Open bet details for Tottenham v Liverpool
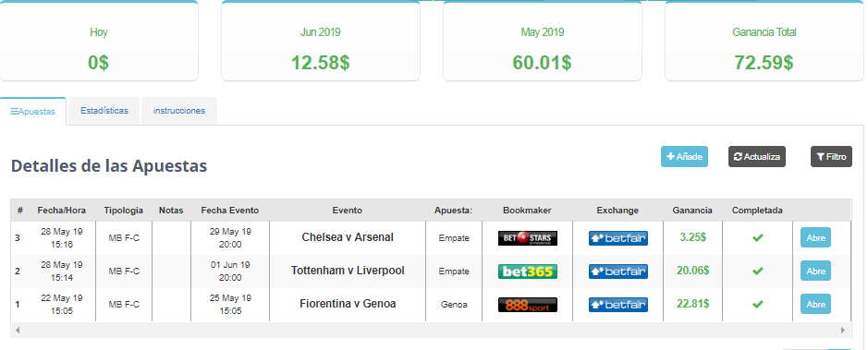The height and width of the screenshot is (350, 868). [815, 271]
